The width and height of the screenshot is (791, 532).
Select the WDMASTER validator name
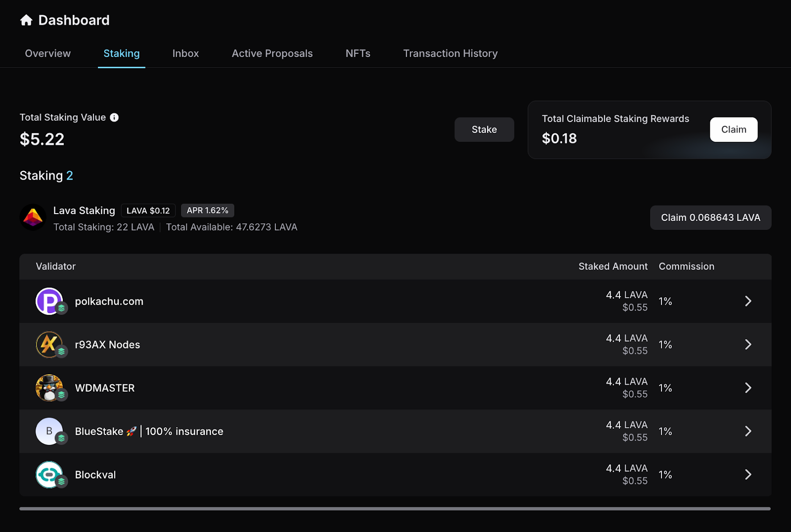pyautogui.click(x=105, y=388)
